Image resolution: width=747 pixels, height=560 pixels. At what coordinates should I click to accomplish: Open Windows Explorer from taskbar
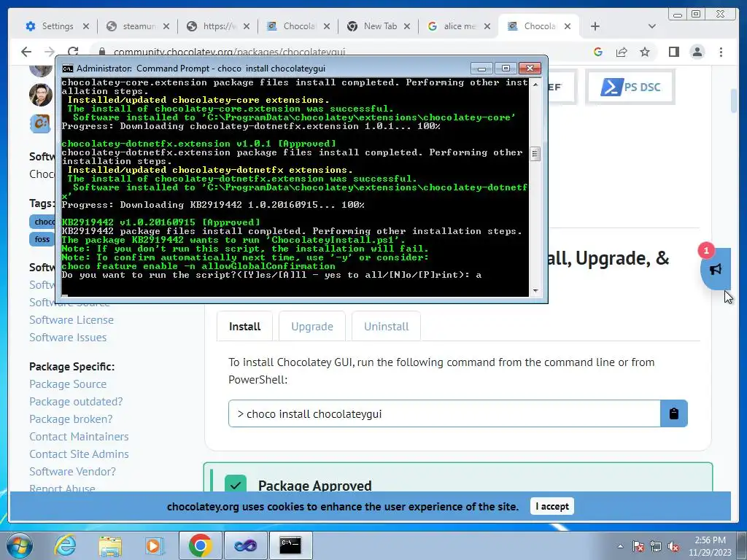click(x=110, y=545)
